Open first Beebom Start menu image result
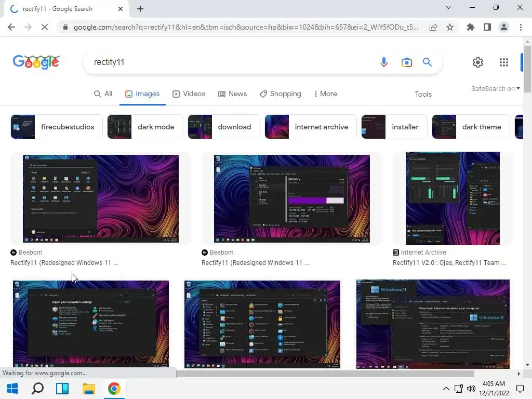This screenshot has width=532, height=399. [x=101, y=198]
